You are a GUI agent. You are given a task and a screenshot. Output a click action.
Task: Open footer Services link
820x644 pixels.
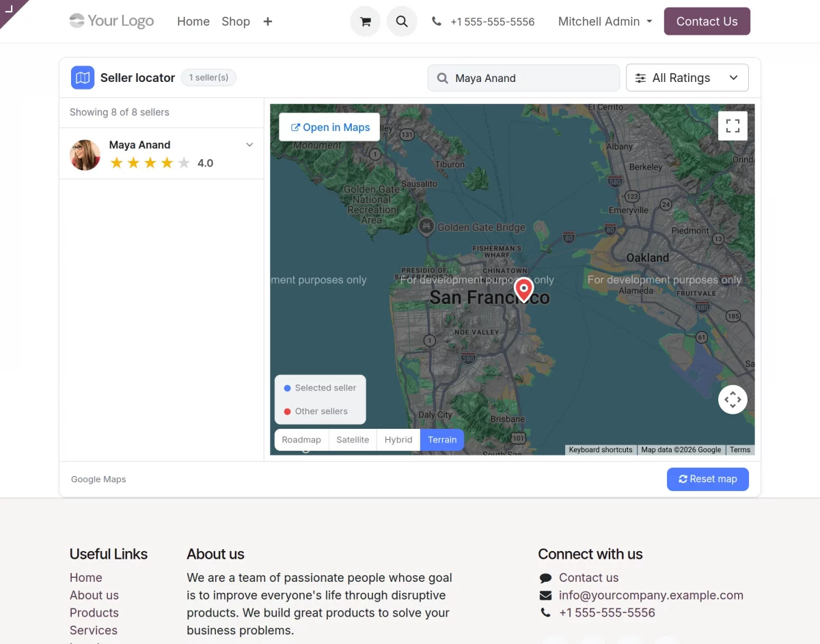tap(94, 630)
